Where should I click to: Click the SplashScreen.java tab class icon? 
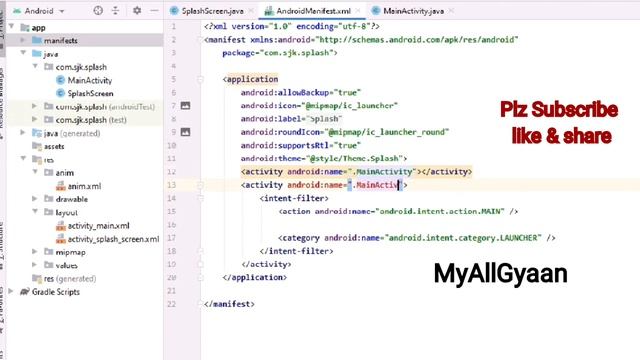174,11
